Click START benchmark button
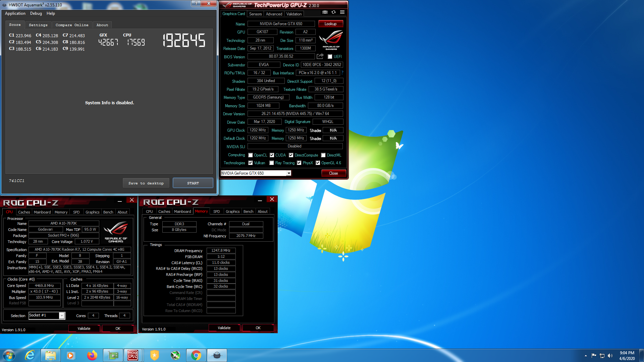644x362 pixels. (193, 183)
